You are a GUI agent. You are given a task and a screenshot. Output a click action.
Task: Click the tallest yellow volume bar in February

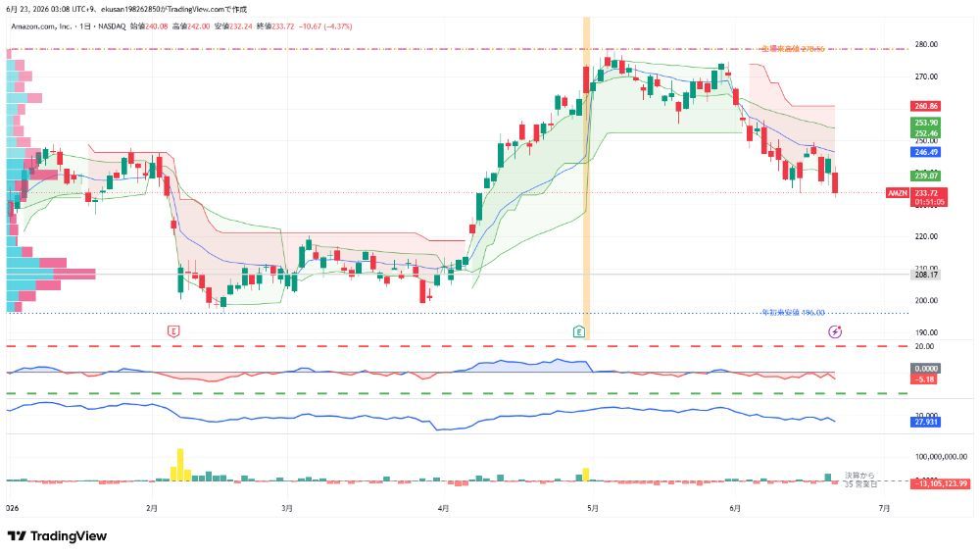[180, 465]
